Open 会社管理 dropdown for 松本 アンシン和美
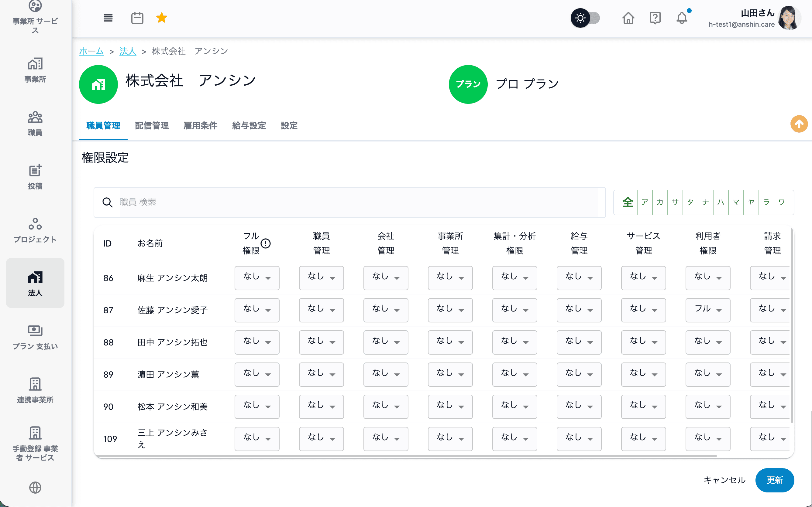The width and height of the screenshot is (812, 507). tap(386, 407)
